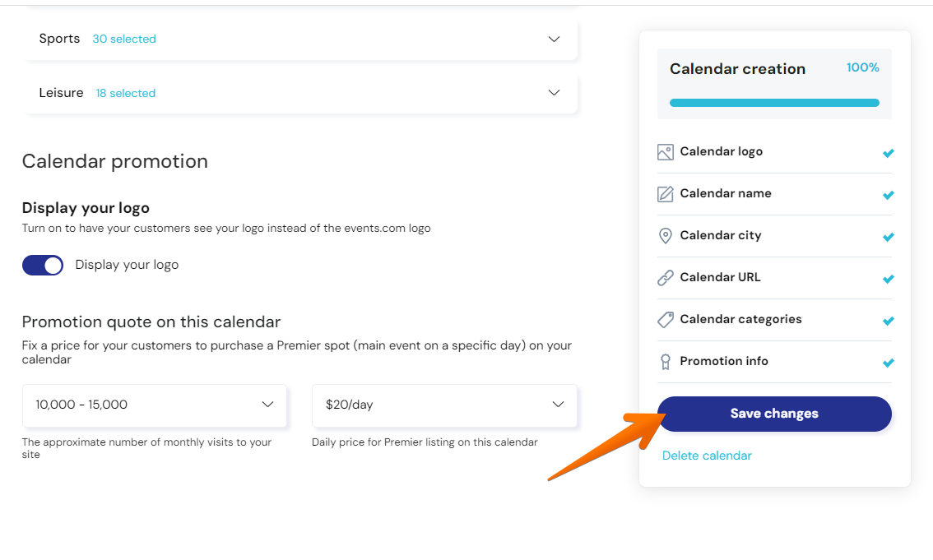Select Calendar URL in checklist
This screenshot has height=560, width=933.
point(774,278)
